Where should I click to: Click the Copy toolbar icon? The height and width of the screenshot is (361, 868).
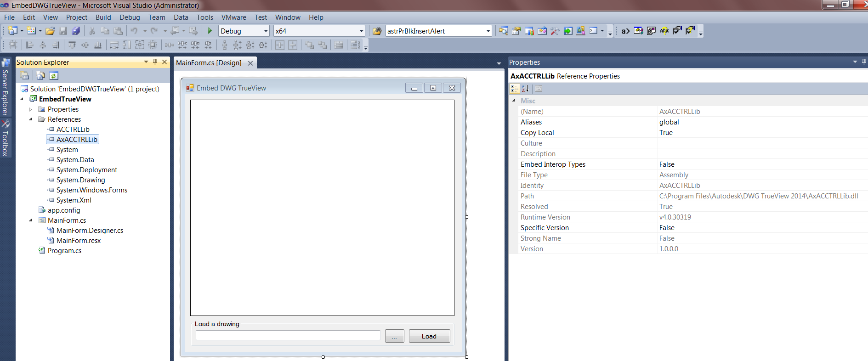point(105,31)
